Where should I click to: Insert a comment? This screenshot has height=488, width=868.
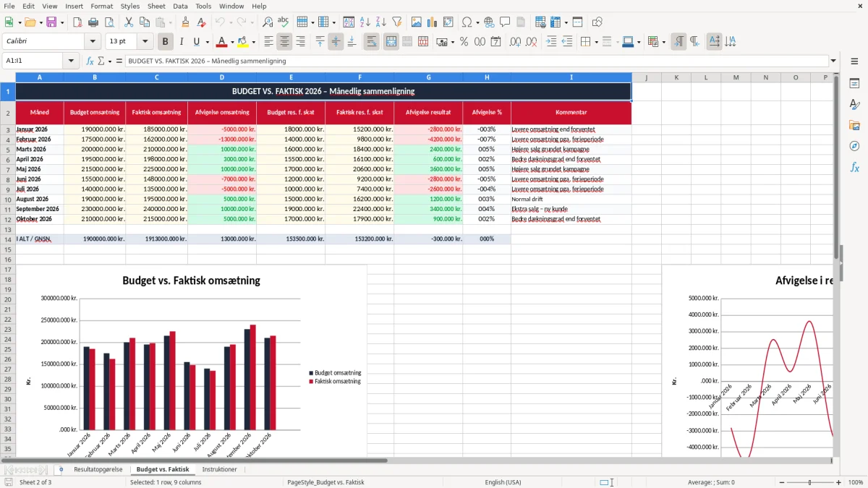click(x=505, y=22)
